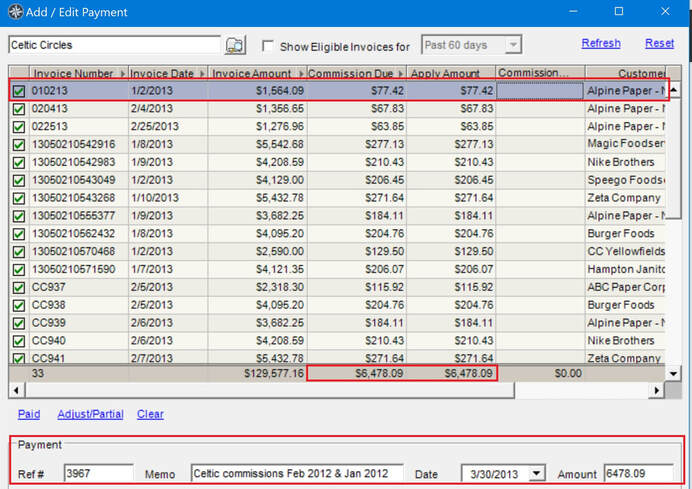Uncheck invoice 13050210542983 checkbox
Viewport: 692px width, 489px height.
pos(19,162)
